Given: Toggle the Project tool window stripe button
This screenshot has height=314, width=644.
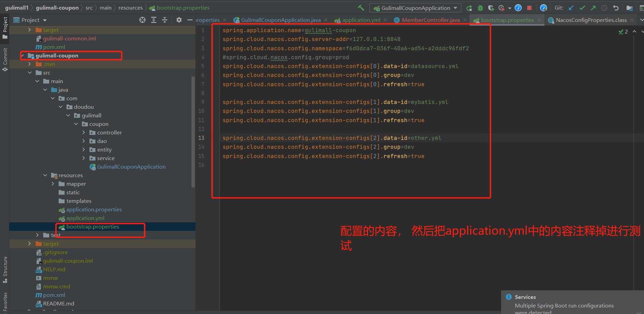Looking at the screenshot, I should 5,28.
